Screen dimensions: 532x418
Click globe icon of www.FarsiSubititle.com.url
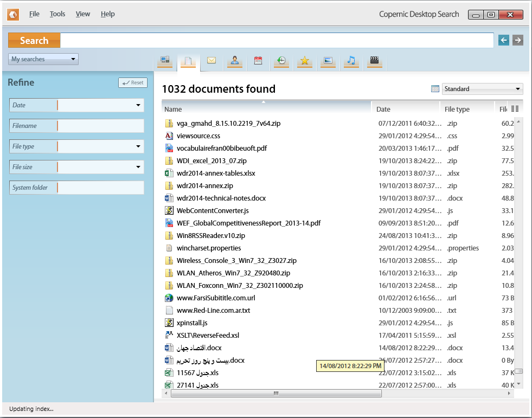pyautogui.click(x=169, y=298)
